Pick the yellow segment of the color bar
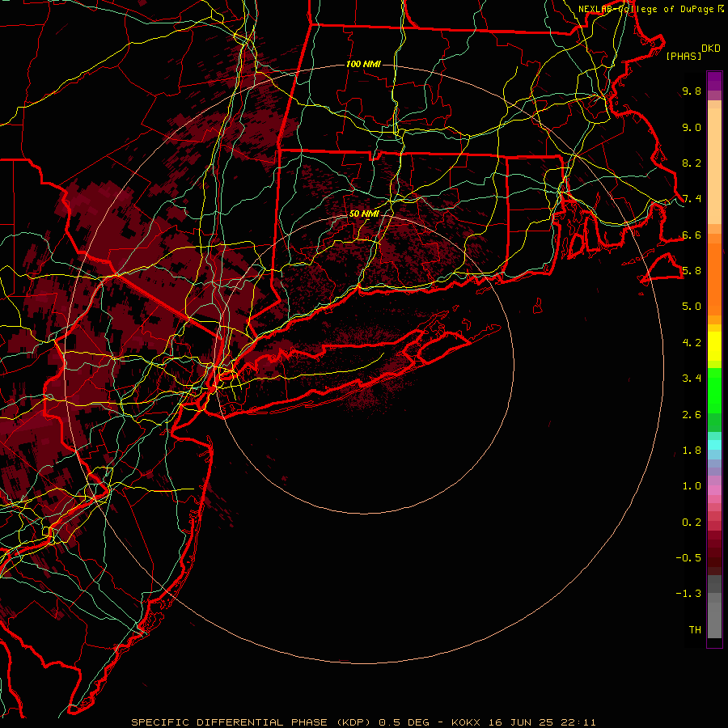 tap(714, 346)
